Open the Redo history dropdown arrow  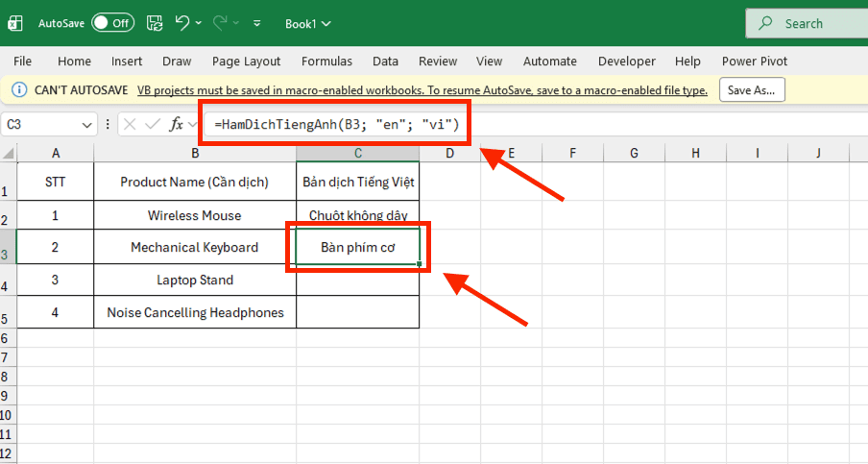point(236,23)
